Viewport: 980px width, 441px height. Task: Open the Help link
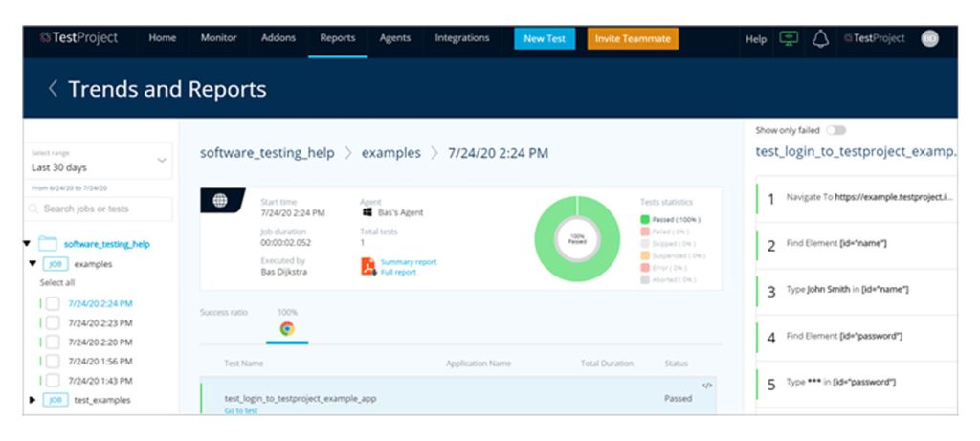point(756,38)
